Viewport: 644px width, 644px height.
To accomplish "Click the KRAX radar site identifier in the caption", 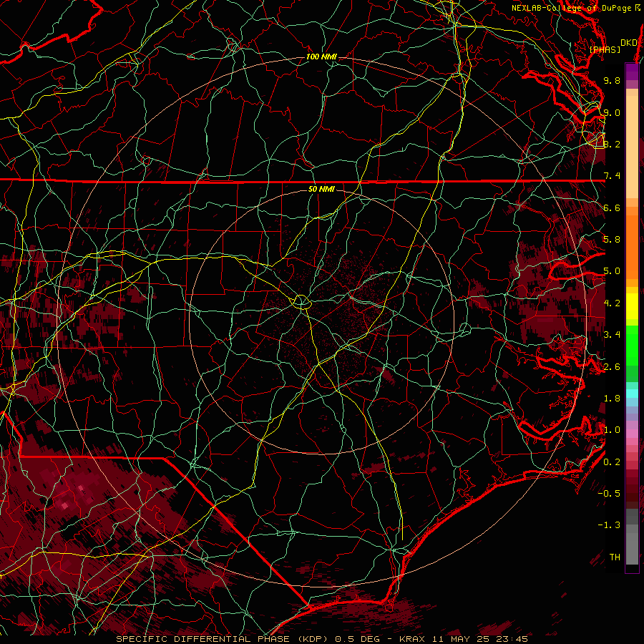I will [413, 639].
